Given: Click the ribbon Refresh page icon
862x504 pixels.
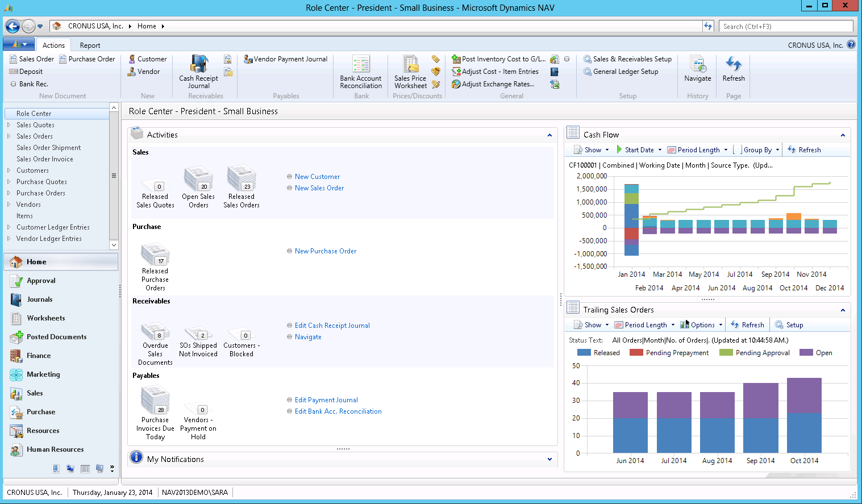Looking at the screenshot, I should 734,69.
